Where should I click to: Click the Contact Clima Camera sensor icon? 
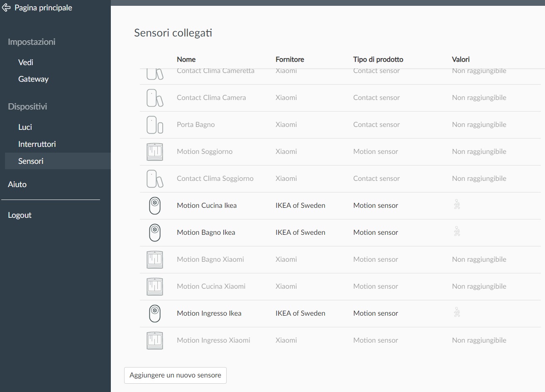(154, 97)
